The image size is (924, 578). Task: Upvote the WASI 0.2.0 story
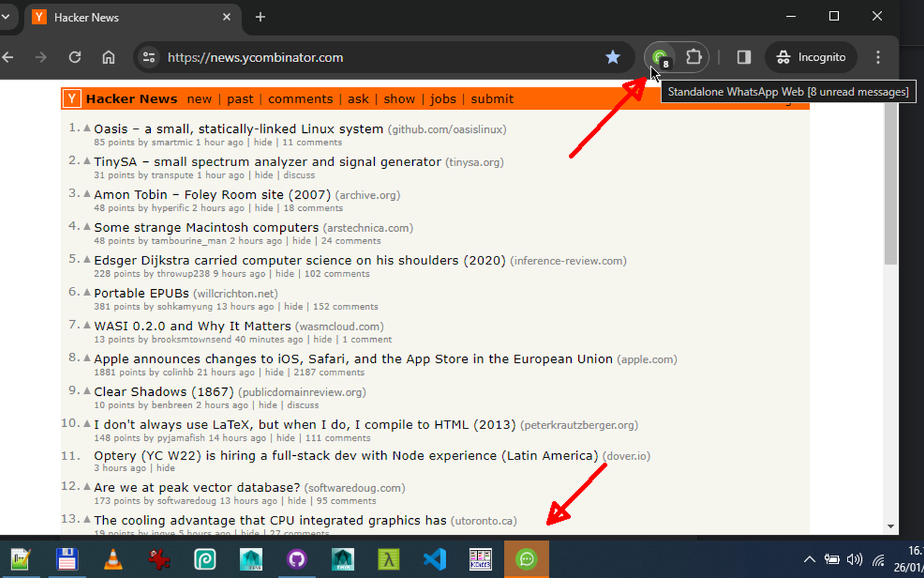click(87, 325)
